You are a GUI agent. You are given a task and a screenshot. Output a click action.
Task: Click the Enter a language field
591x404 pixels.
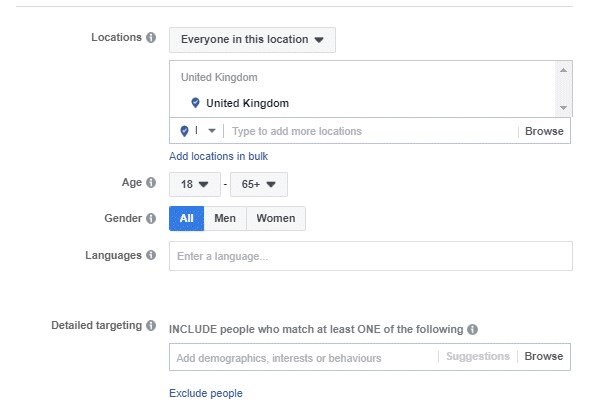371,256
